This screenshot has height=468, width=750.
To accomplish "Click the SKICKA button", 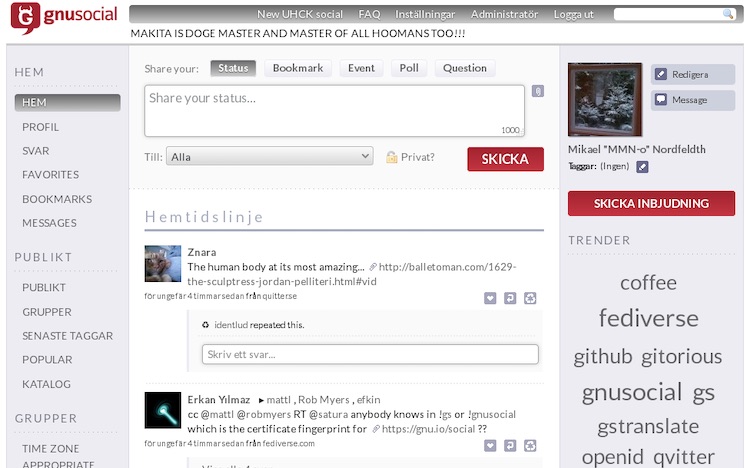I will [506, 159].
